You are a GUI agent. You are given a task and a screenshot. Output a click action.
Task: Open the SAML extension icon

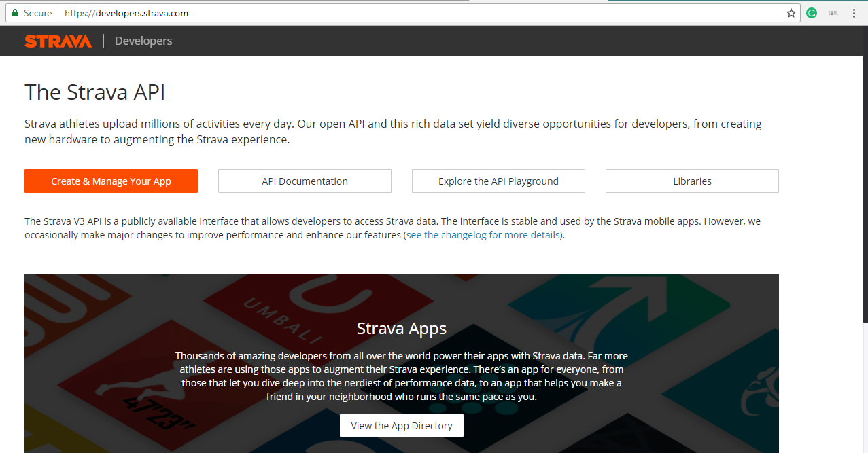(833, 13)
